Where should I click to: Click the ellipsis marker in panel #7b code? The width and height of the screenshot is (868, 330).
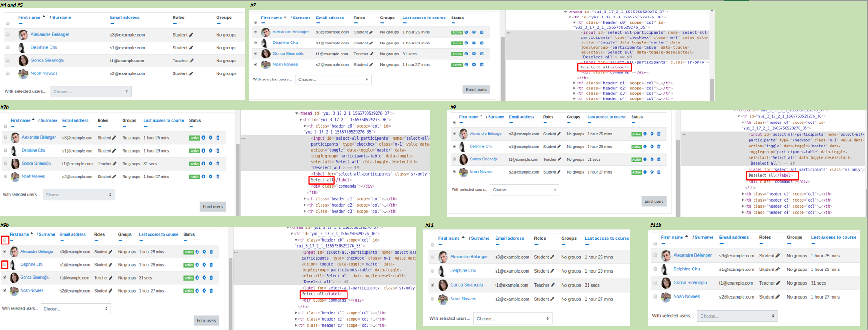(x=243, y=138)
